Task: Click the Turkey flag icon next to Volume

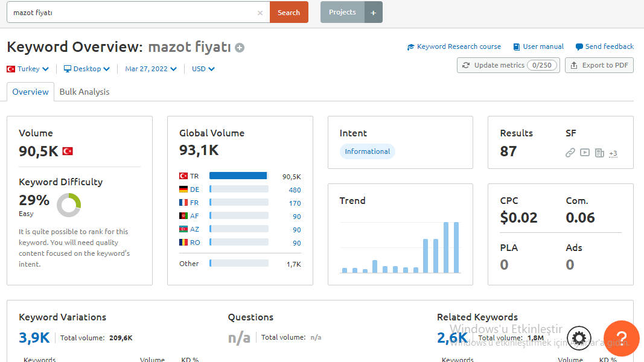Action: point(68,151)
